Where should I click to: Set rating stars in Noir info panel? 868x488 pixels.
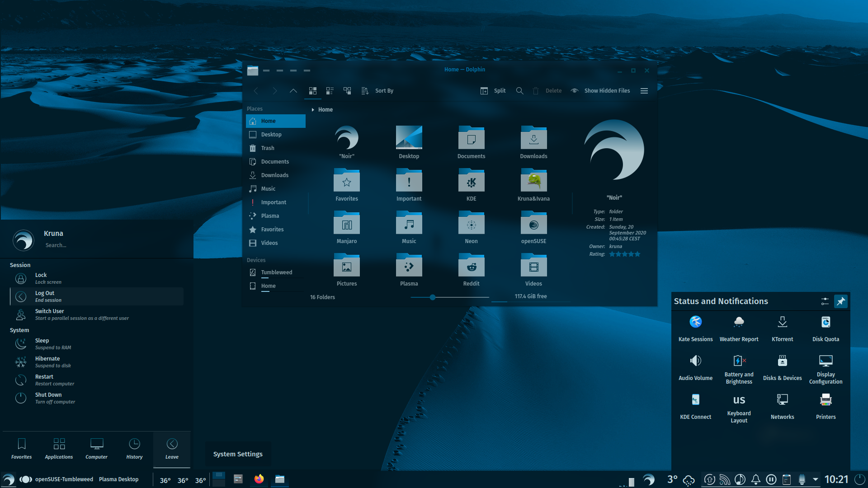coord(625,254)
